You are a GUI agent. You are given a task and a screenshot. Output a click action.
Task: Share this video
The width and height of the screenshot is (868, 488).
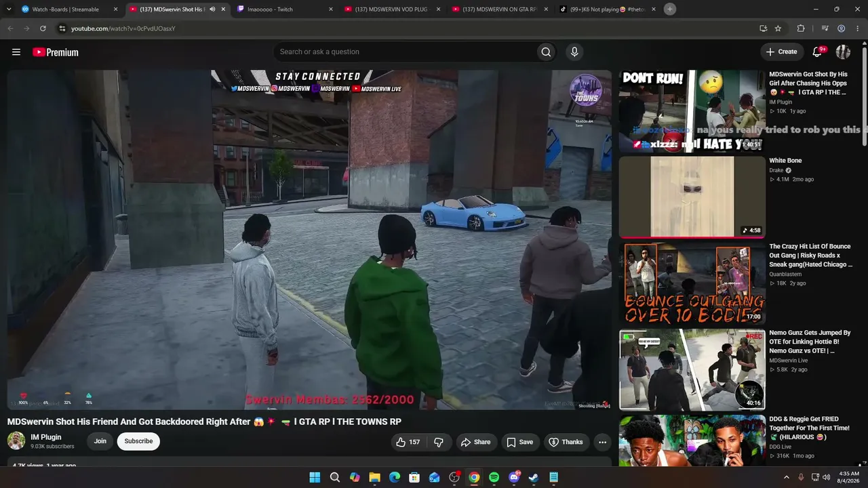(x=475, y=442)
